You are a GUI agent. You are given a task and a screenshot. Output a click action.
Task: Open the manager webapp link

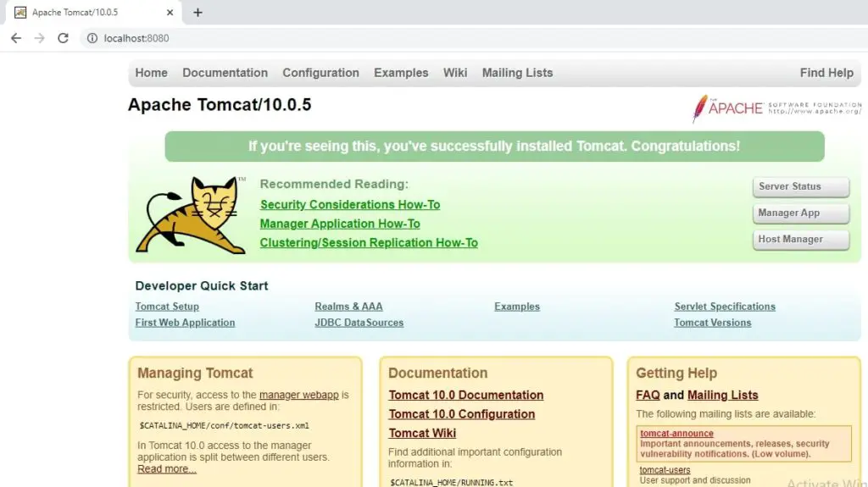point(299,396)
